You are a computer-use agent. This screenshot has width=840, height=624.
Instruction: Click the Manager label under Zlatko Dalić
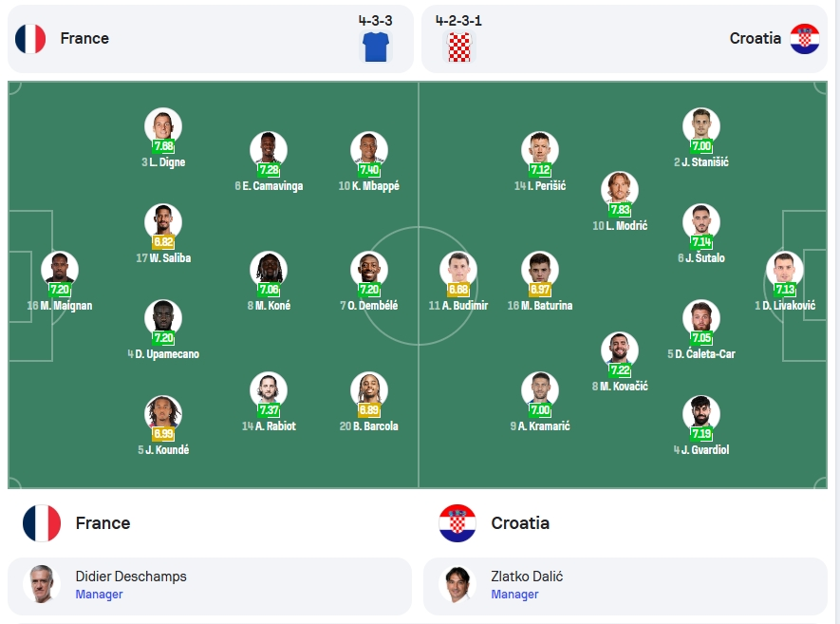514,595
